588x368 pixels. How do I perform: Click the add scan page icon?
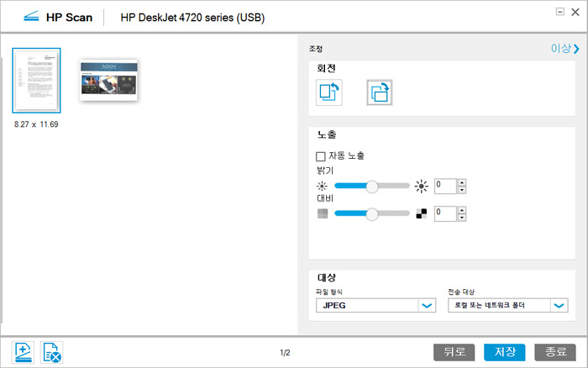coord(23,352)
